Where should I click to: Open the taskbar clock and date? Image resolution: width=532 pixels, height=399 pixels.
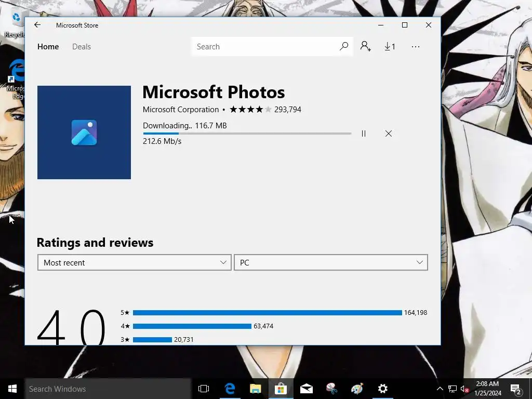[487, 389]
